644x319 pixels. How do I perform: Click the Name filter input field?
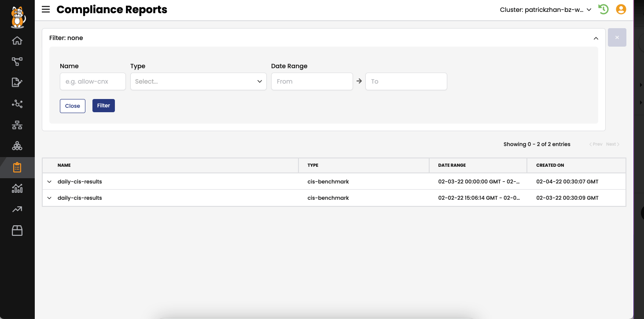click(x=93, y=81)
